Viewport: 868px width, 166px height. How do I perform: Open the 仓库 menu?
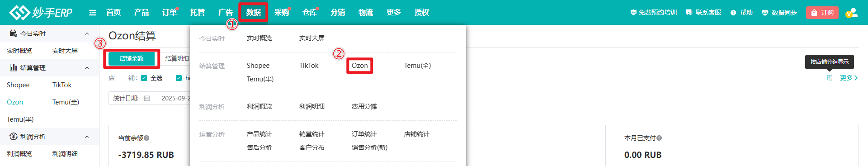click(310, 12)
